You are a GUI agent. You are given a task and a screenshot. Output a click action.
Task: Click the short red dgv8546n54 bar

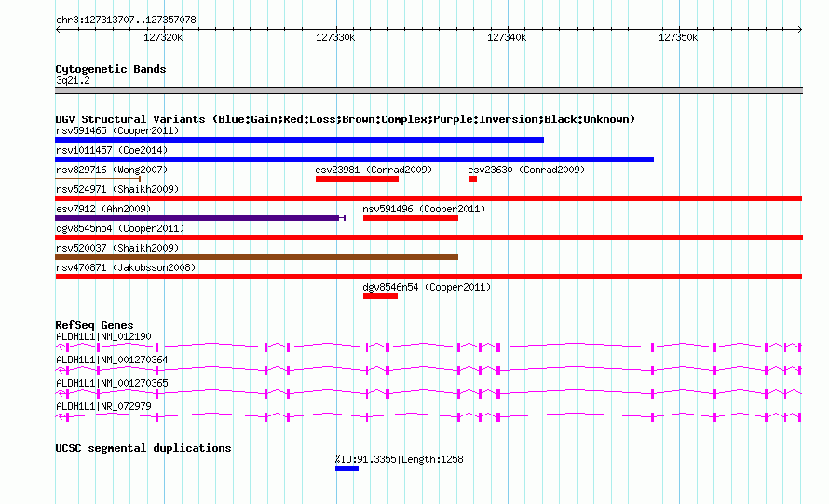point(380,296)
